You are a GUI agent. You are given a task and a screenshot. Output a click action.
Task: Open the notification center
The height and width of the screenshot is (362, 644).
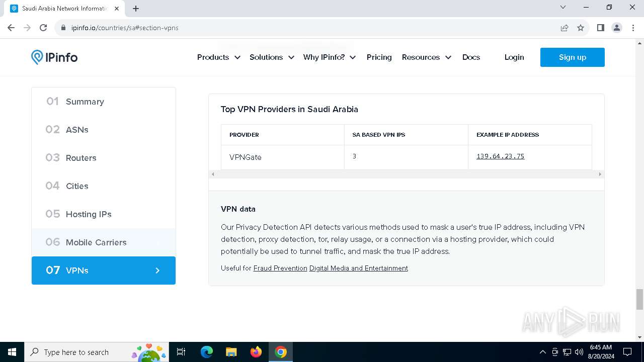point(627,352)
